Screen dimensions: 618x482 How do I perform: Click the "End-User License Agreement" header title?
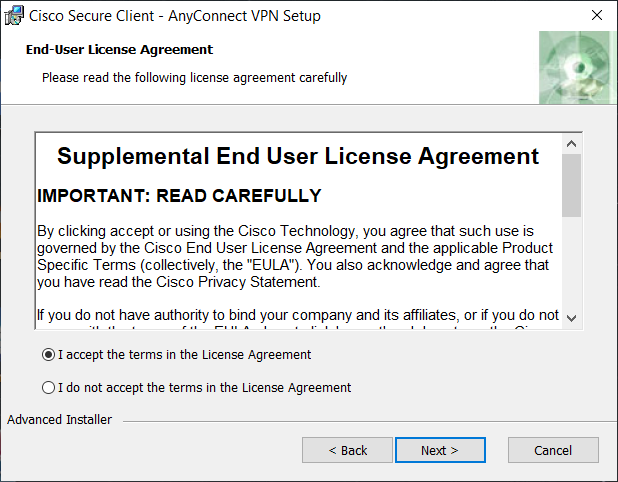click(x=119, y=50)
